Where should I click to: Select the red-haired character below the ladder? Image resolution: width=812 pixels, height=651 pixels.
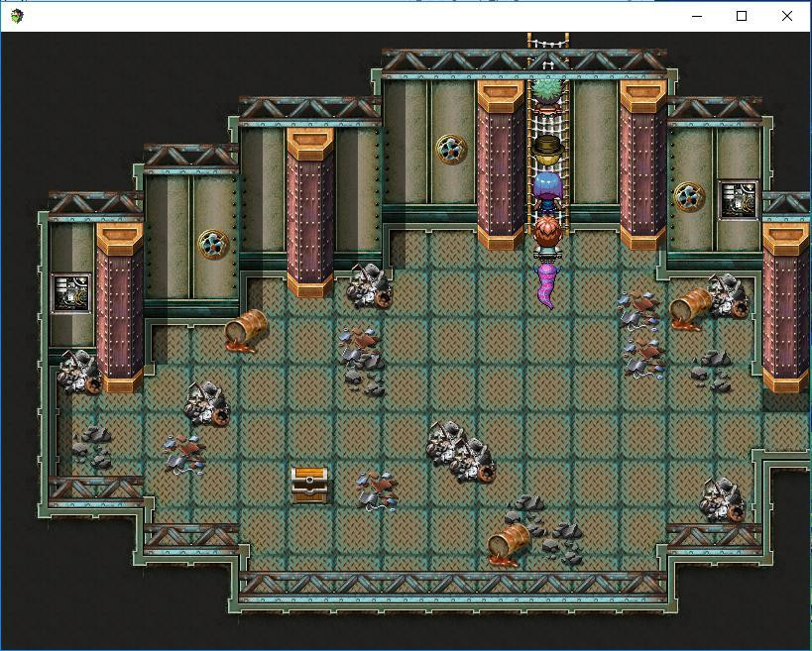tap(548, 240)
